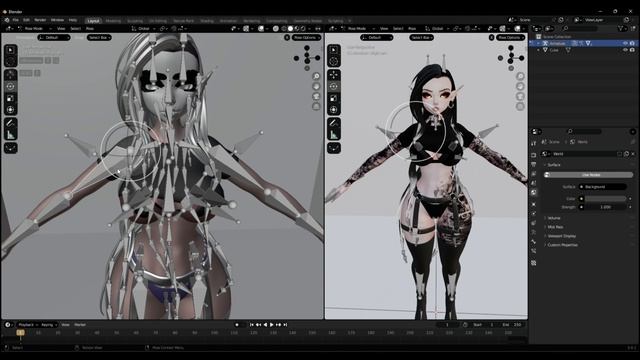This screenshot has width=640, height=360.
Task: Select the Annotate tool in right viewport
Action: pyautogui.click(x=334, y=123)
